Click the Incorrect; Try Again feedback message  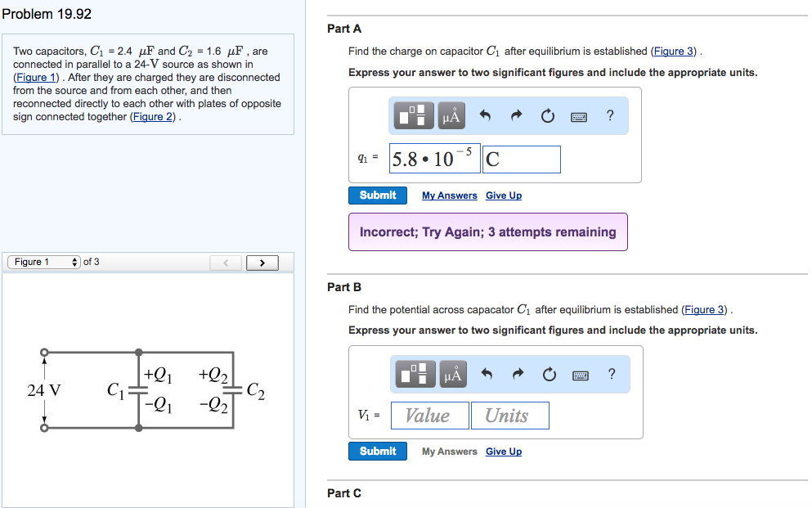point(488,232)
